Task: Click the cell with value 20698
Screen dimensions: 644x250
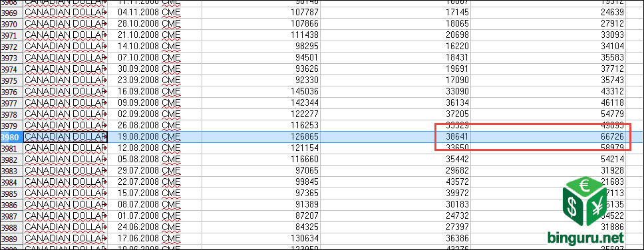Action: [395, 35]
